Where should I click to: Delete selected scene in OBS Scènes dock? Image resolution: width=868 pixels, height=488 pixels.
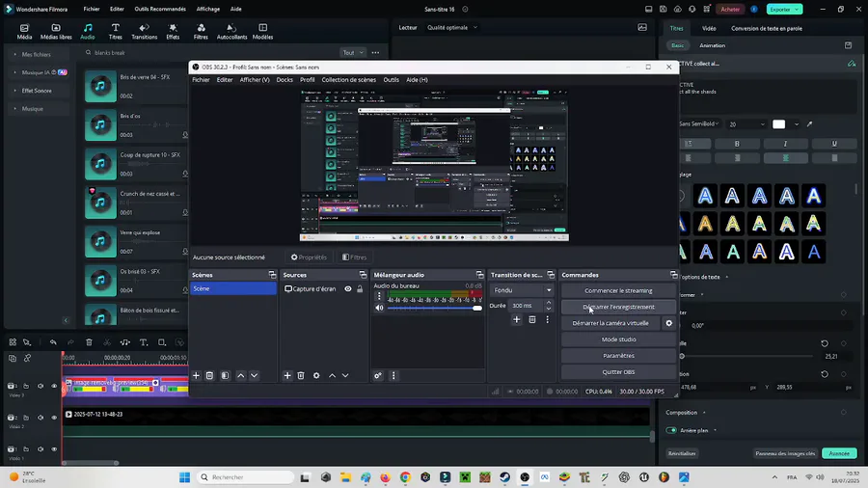tap(210, 376)
